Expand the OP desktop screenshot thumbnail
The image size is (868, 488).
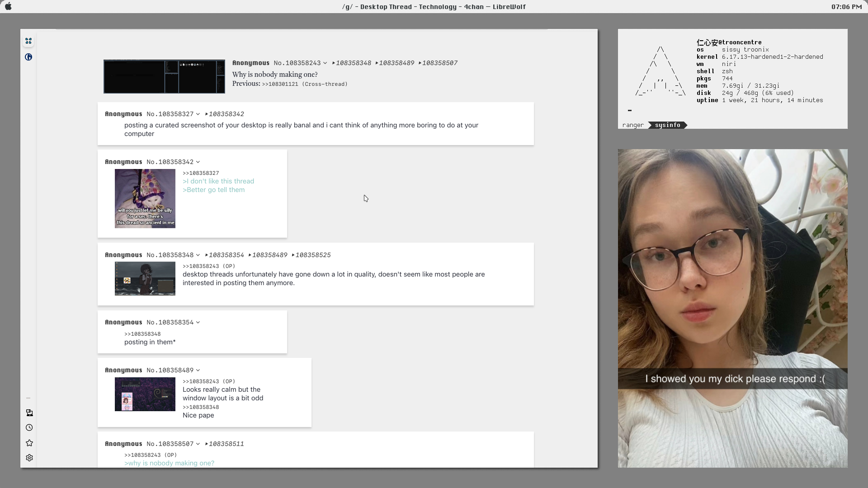(164, 76)
